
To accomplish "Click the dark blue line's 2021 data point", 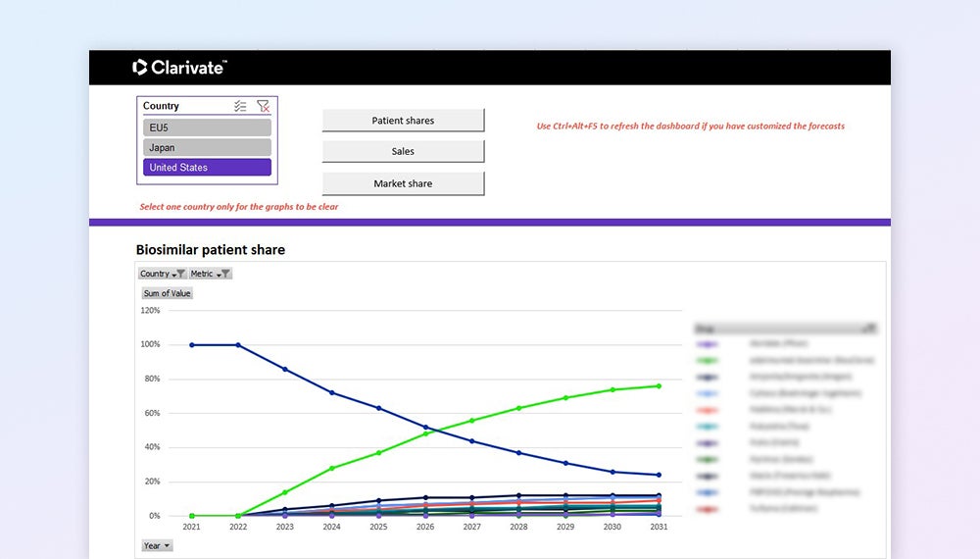I will tap(191, 345).
